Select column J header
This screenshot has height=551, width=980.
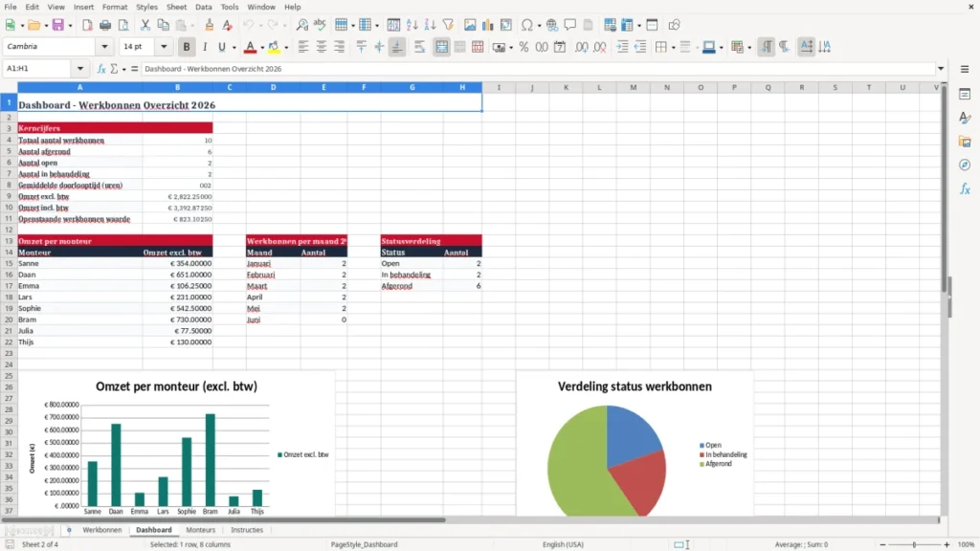(532, 87)
